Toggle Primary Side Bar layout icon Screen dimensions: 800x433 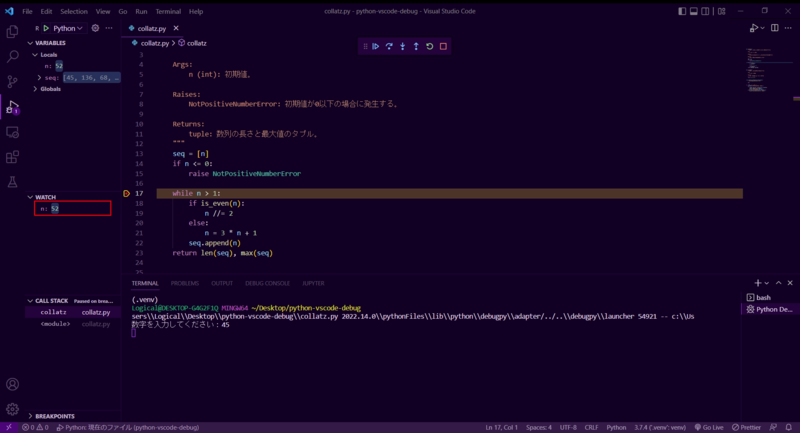click(x=682, y=11)
